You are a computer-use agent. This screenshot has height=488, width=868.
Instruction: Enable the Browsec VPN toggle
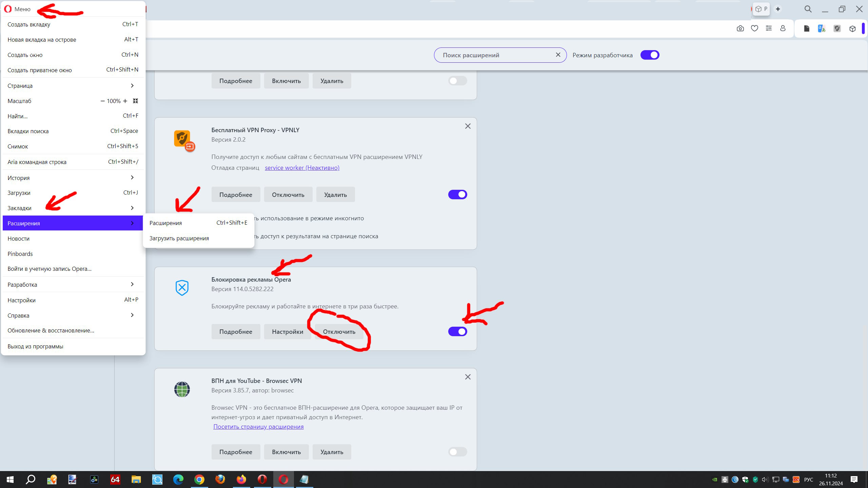(458, 452)
